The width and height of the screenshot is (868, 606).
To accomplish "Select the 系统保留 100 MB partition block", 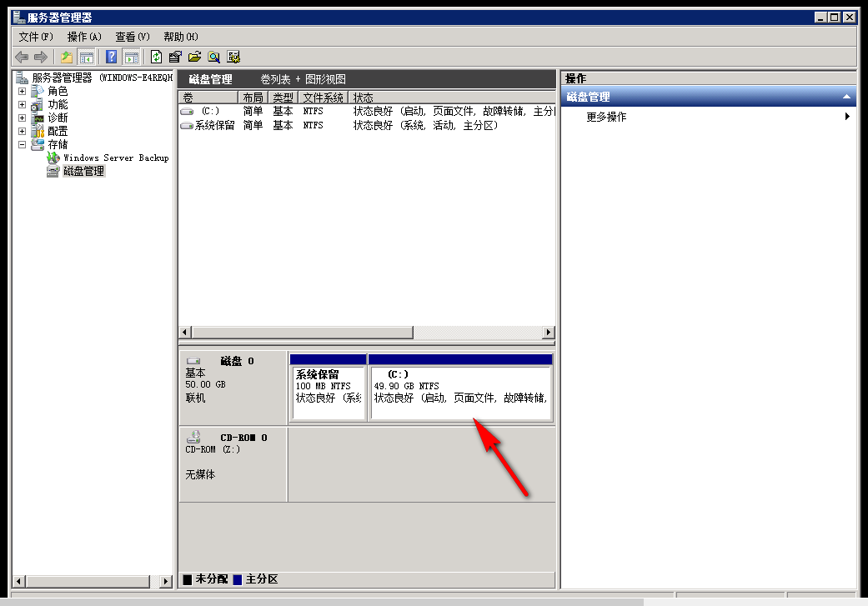I will [x=328, y=392].
